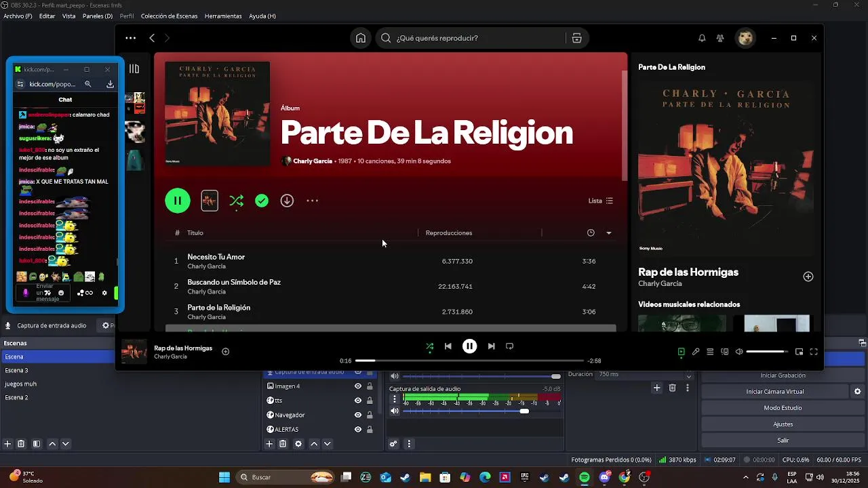Open album more options three dots
Image resolution: width=868 pixels, height=488 pixels.
click(x=313, y=201)
